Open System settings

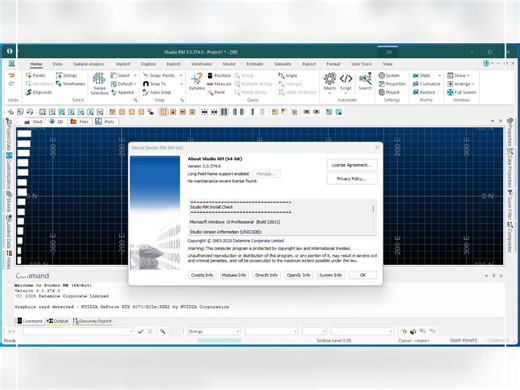coord(389,75)
